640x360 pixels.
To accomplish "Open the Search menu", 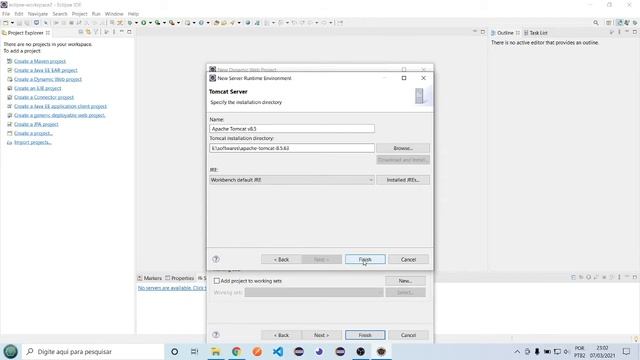I will pos(60,14).
